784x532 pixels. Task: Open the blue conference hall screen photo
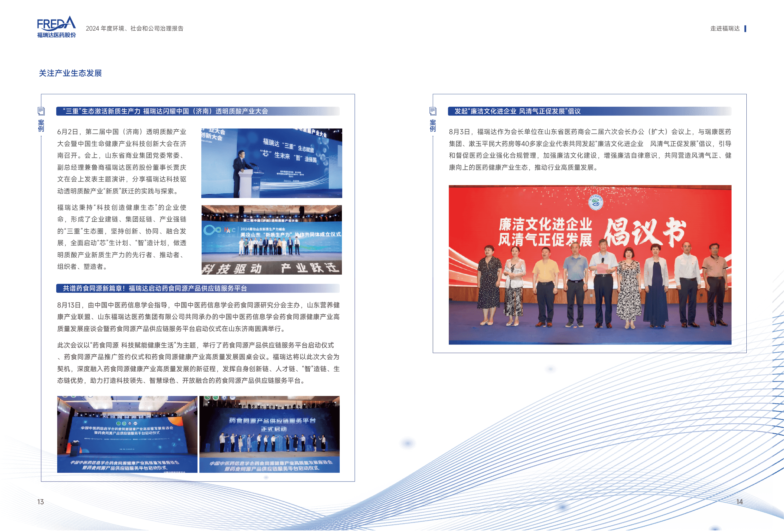pyautogui.click(x=127, y=434)
